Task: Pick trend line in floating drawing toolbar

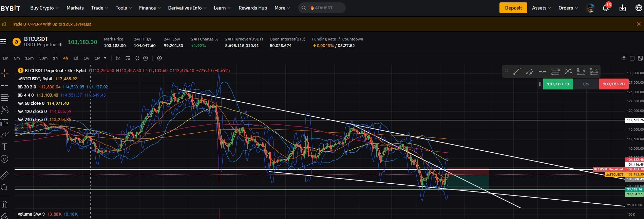Action: coord(517,71)
